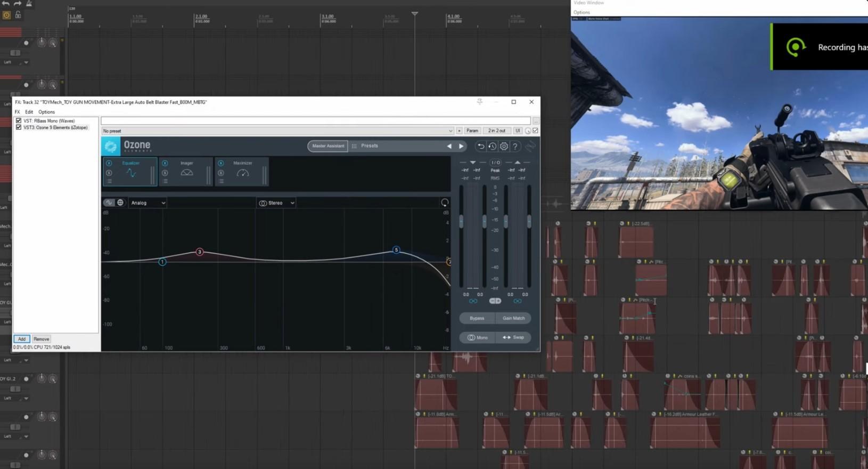Click the Remove FX button
This screenshot has width=868, height=469.
[41, 339]
